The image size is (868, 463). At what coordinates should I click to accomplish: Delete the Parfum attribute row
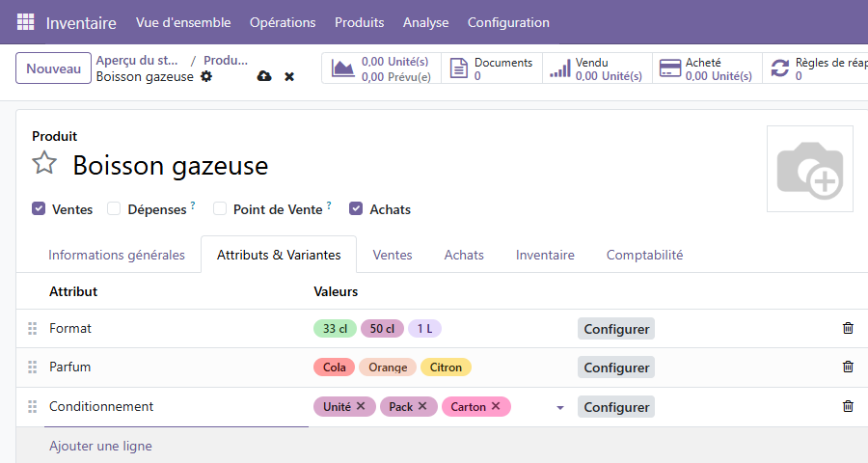tap(848, 367)
